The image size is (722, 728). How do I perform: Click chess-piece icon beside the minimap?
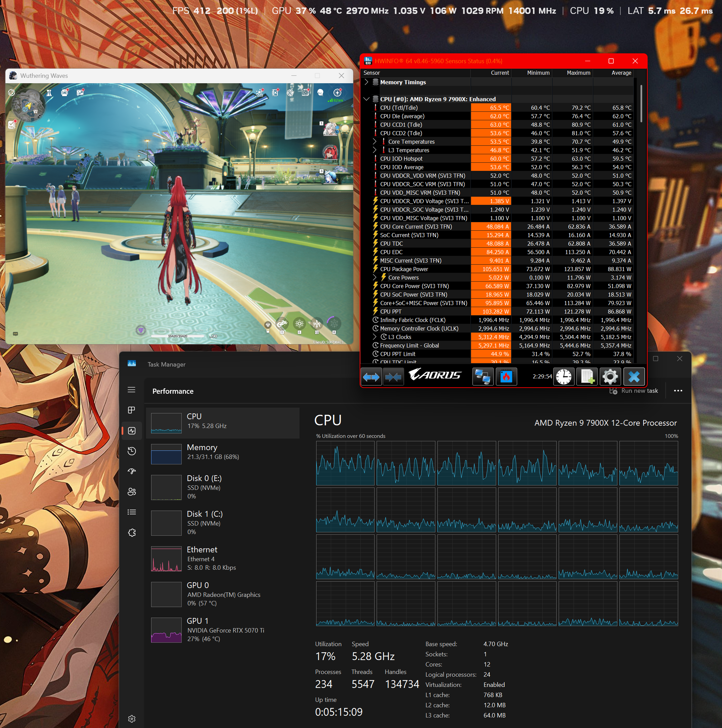click(49, 93)
